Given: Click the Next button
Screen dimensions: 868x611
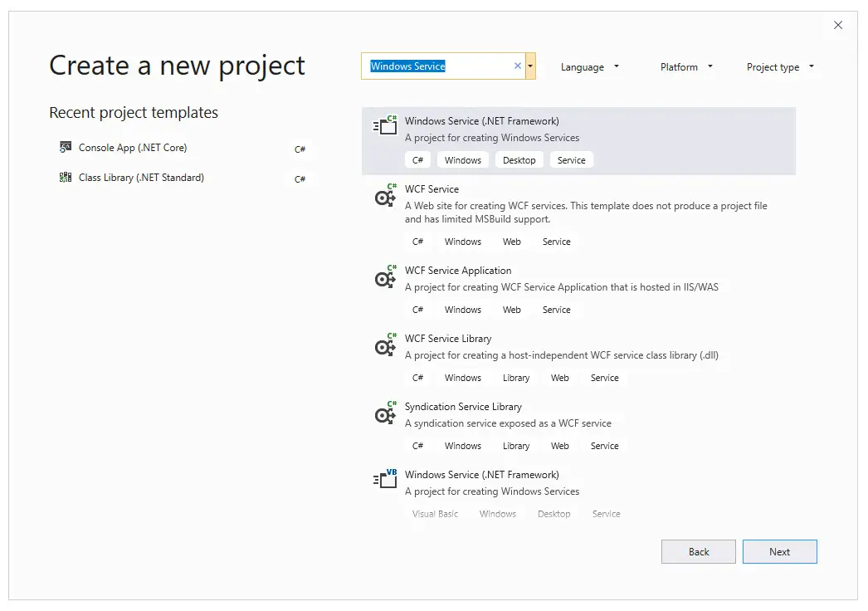Looking at the screenshot, I should pyautogui.click(x=779, y=552).
